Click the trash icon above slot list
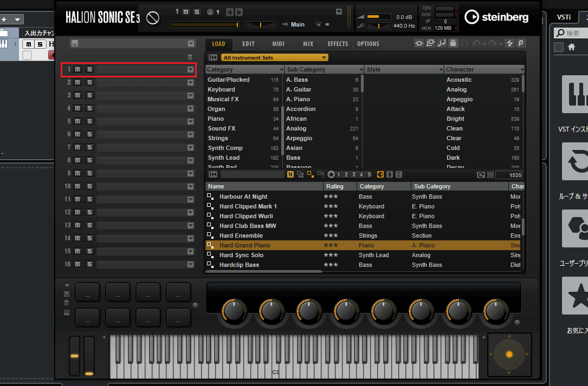This screenshot has height=386, width=588. click(x=190, y=57)
